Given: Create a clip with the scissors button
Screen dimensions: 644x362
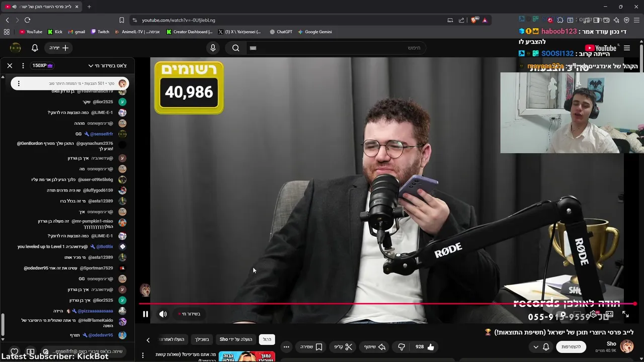Looking at the screenshot, I should click(343, 347).
